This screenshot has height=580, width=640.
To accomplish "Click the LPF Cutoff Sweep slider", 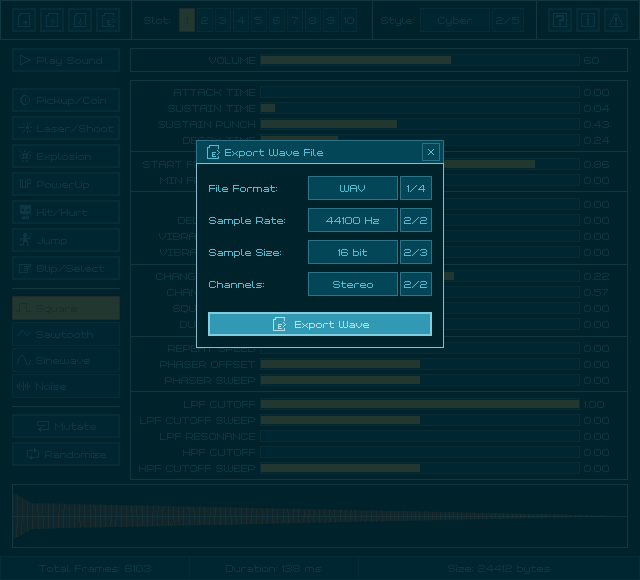I will (x=420, y=420).
